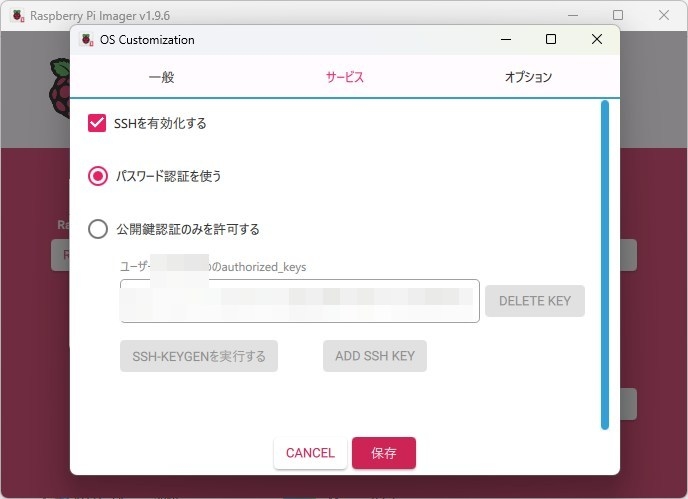Close the Raspberry Pi Imager main window
688x499 pixels.
[664, 15]
